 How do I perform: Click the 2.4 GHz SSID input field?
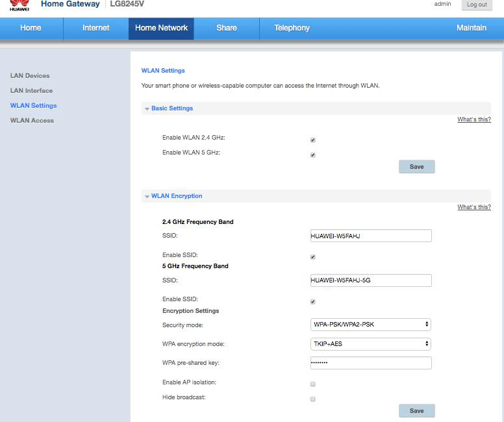(371, 236)
